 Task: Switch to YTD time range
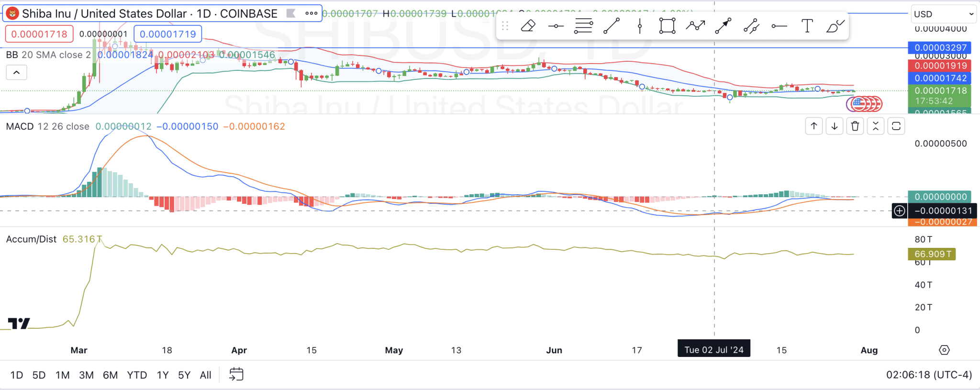click(137, 375)
